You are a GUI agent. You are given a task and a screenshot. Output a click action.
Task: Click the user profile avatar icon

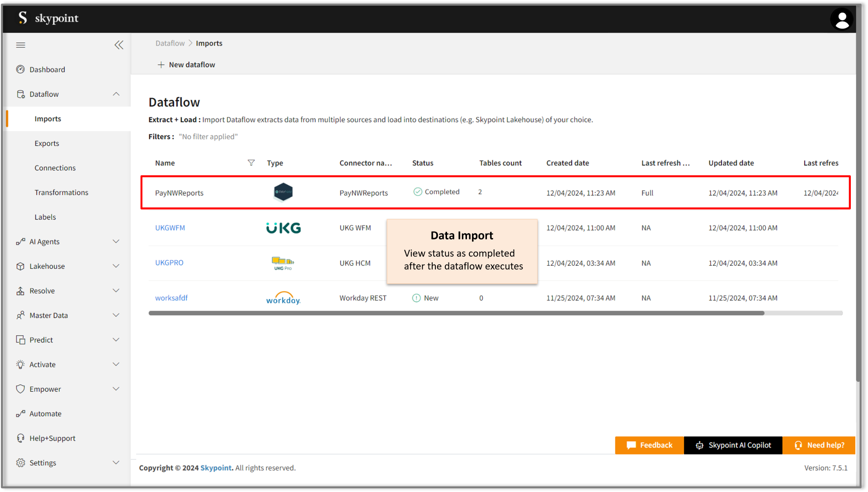(x=841, y=19)
